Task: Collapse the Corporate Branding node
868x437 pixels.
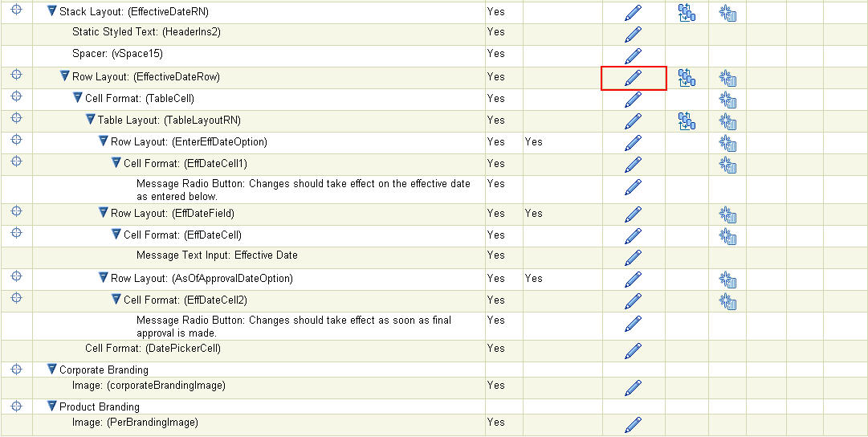Action: pyautogui.click(x=52, y=369)
